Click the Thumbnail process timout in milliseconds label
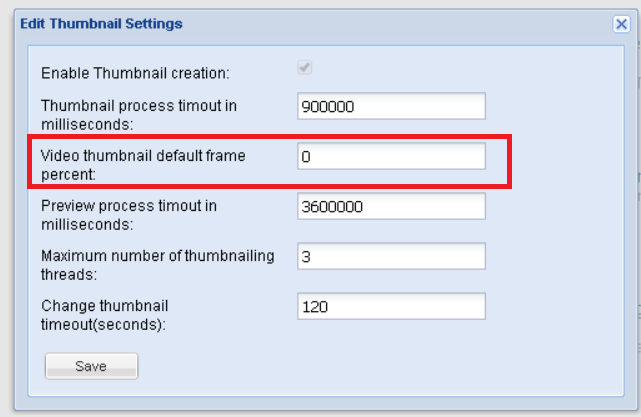The image size is (641, 417). pyautogui.click(x=139, y=115)
